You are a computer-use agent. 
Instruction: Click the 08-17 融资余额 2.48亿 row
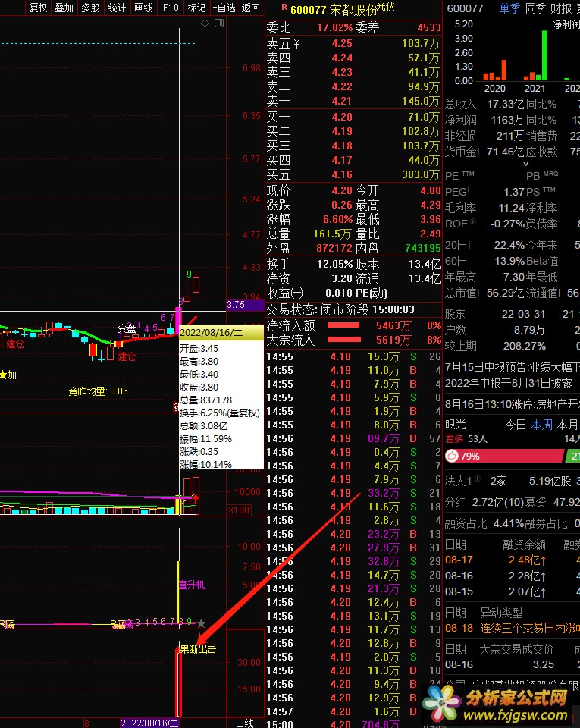(x=496, y=560)
